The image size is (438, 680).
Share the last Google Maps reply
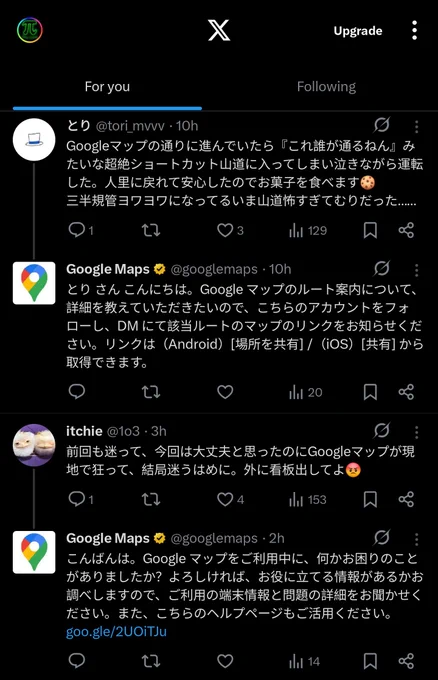pos(406,661)
